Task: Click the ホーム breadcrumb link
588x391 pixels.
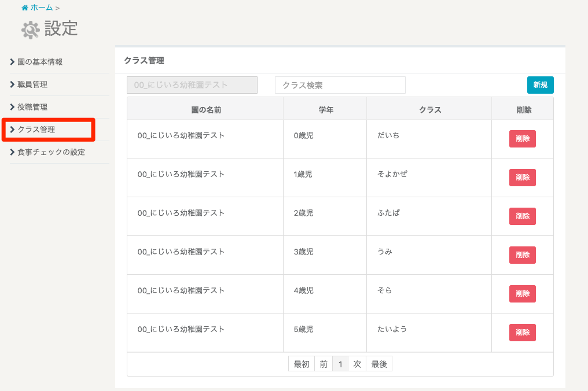Action: [41, 8]
